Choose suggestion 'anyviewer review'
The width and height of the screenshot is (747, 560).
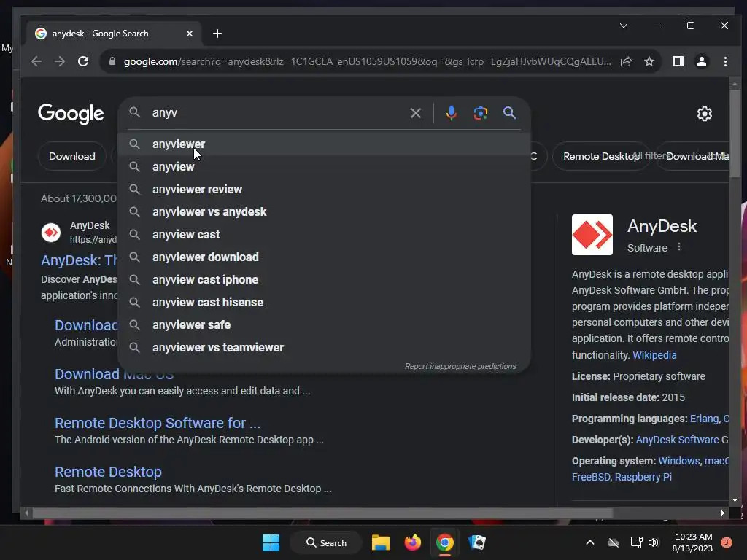coord(324,189)
